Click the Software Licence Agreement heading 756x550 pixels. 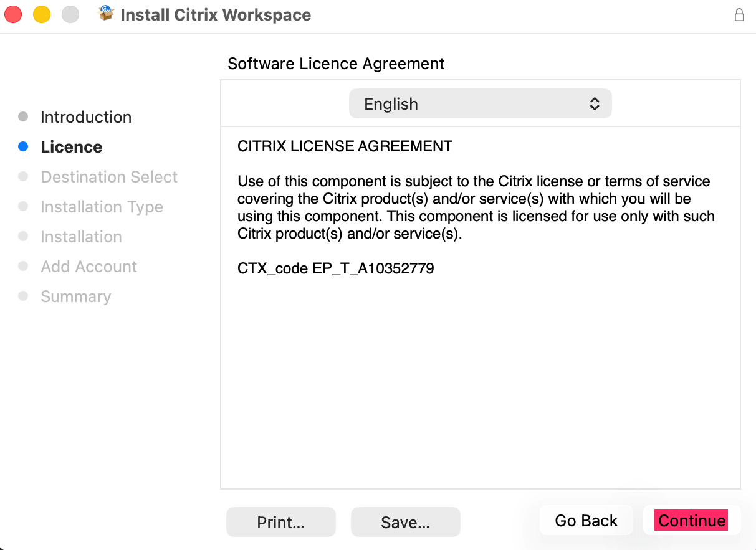tap(336, 64)
